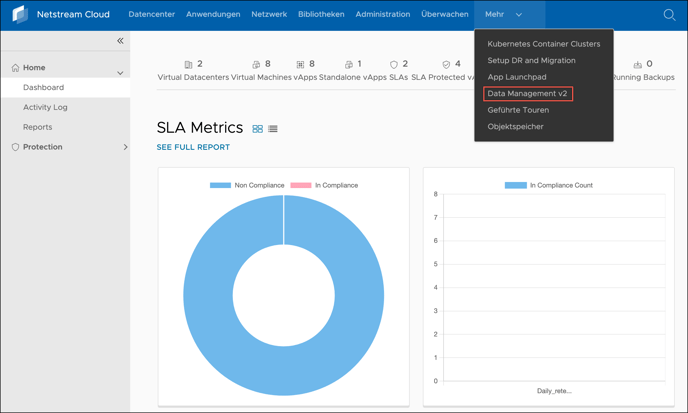Select Setup DR and Migration
Screen dimensions: 688x413
click(x=531, y=61)
